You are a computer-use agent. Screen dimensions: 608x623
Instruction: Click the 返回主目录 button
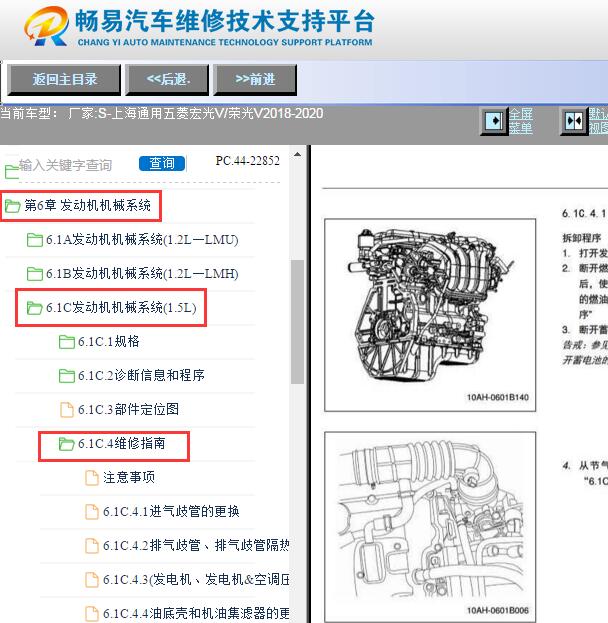[x=64, y=80]
